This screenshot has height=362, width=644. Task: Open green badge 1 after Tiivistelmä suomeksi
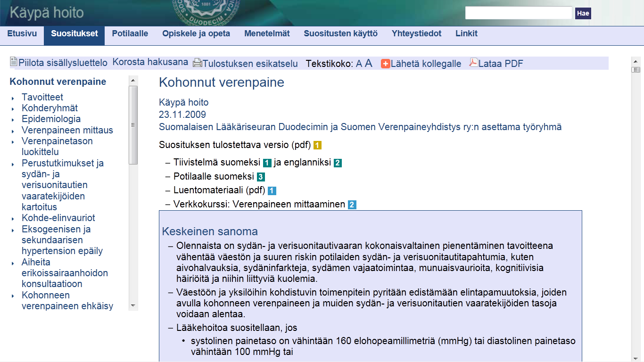[267, 163]
